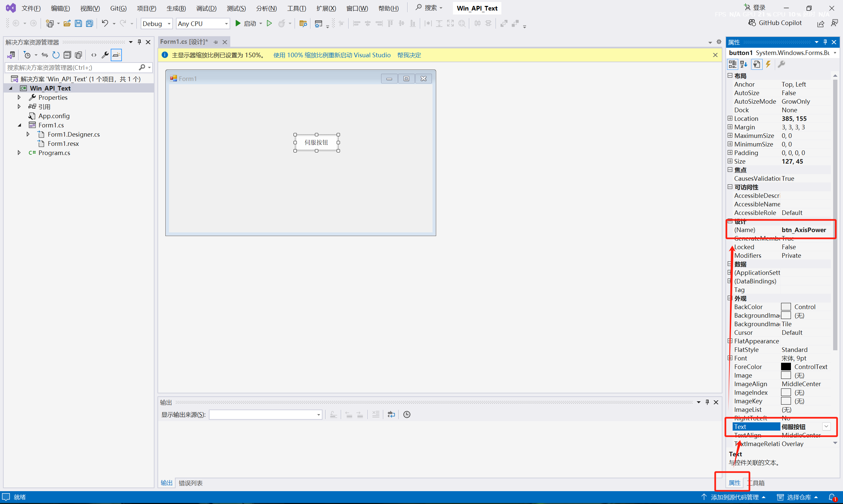The width and height of the screenshot is (843, 504).
Task: Click the 登录 sign-in button
Action: [755, 7]
